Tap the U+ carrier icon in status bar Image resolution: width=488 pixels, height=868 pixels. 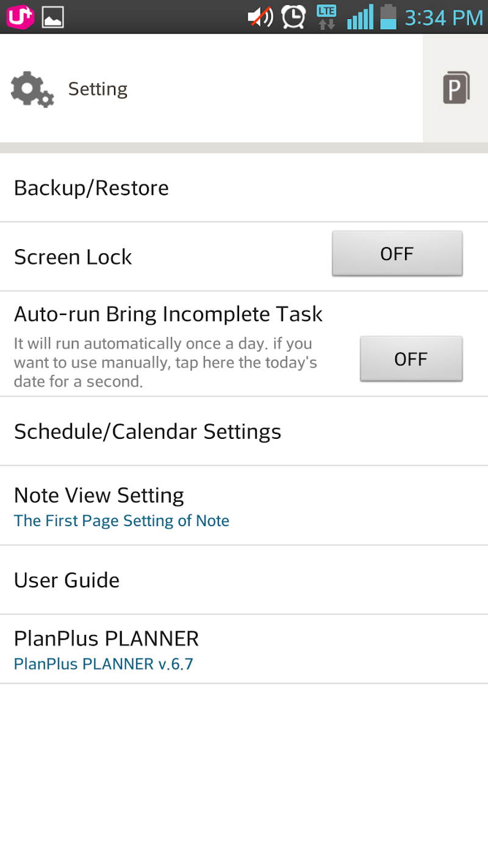point(20,17)
